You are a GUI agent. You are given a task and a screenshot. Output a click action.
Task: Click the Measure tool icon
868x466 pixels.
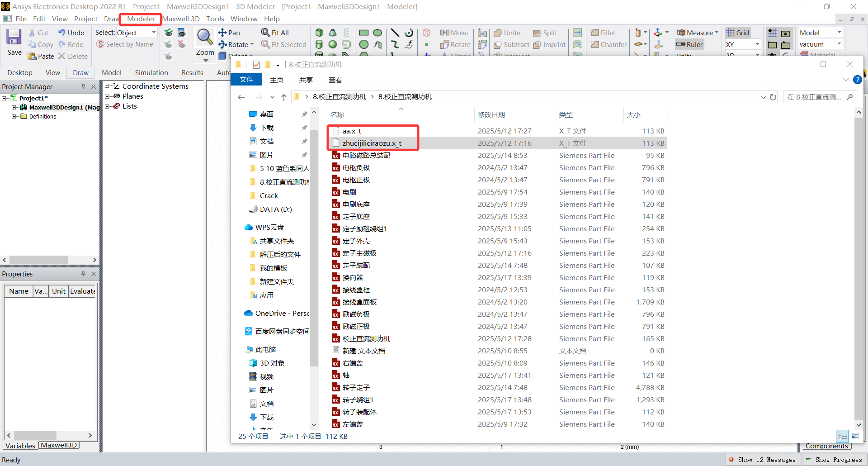681,33
